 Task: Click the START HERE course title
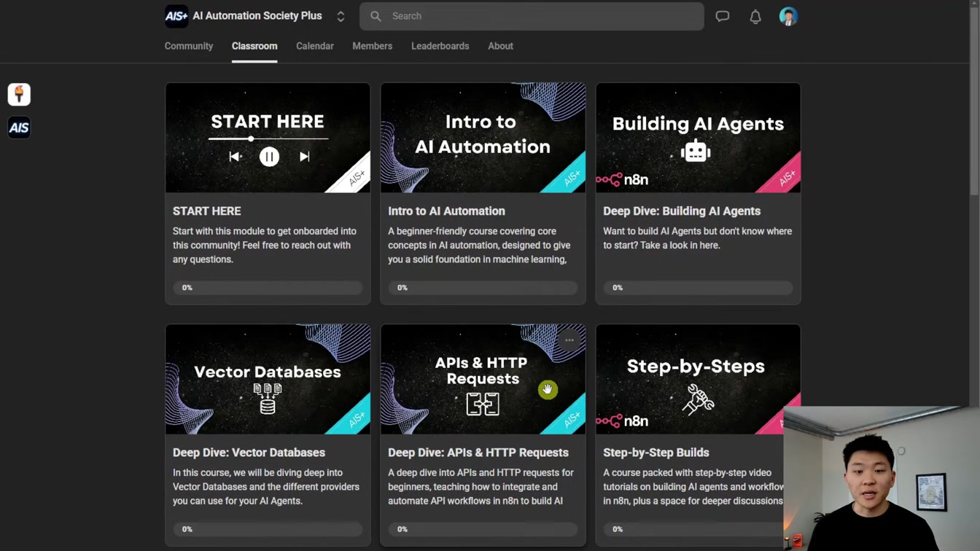206,211
